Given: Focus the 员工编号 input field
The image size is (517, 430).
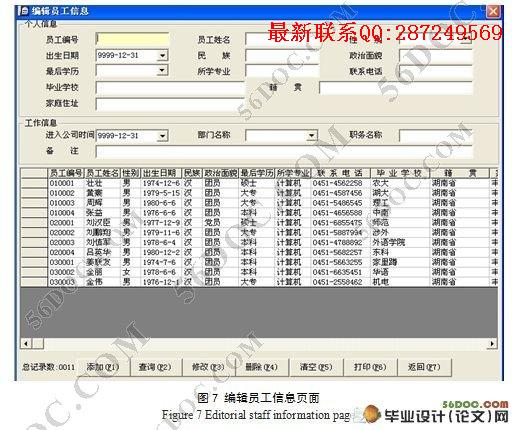Looking at the screenshot, I should [x=132, y=39].
